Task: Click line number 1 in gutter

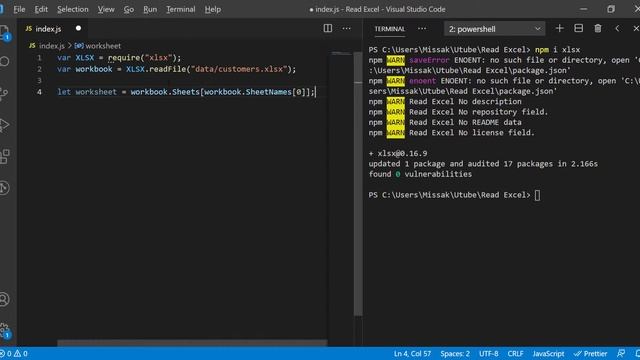Action: click(x=39, y=58)
